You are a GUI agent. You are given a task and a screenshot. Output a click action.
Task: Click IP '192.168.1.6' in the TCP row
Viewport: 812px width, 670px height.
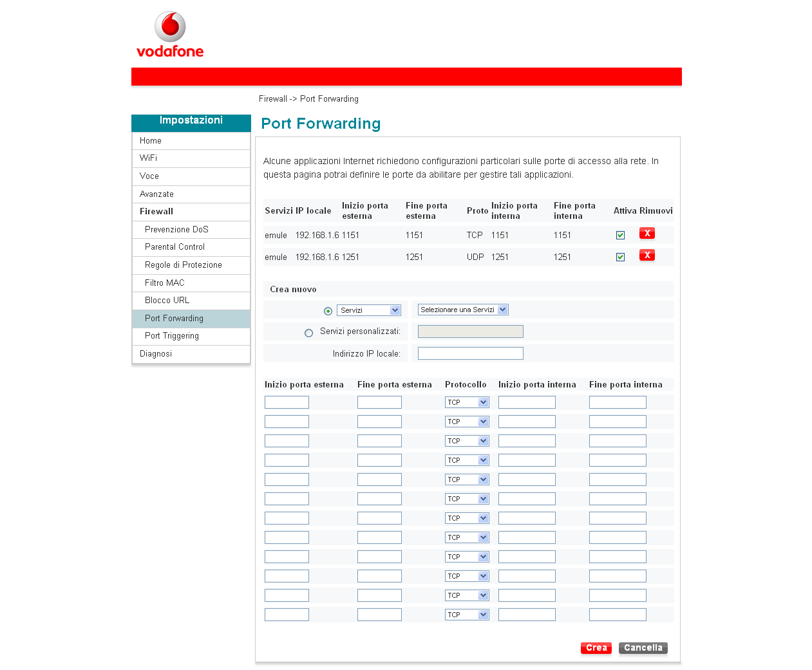(x=317, y=236)
